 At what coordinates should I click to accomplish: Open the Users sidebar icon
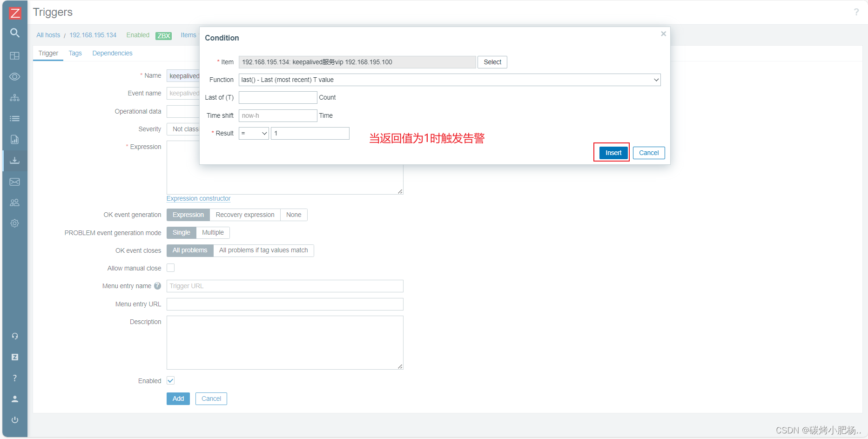coord(15,203)
